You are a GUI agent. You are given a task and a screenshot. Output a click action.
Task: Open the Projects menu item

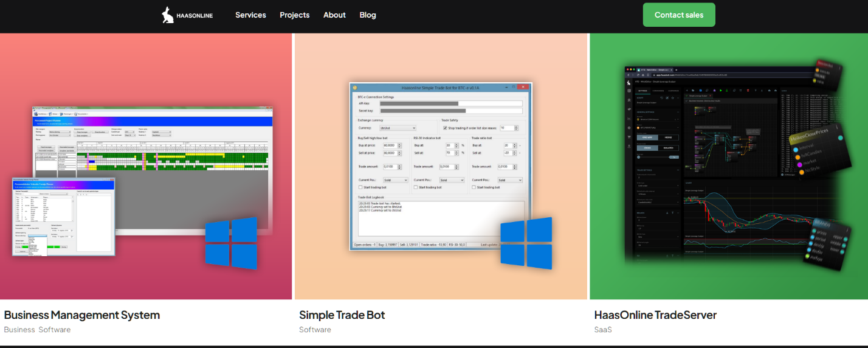pos(294,15)
